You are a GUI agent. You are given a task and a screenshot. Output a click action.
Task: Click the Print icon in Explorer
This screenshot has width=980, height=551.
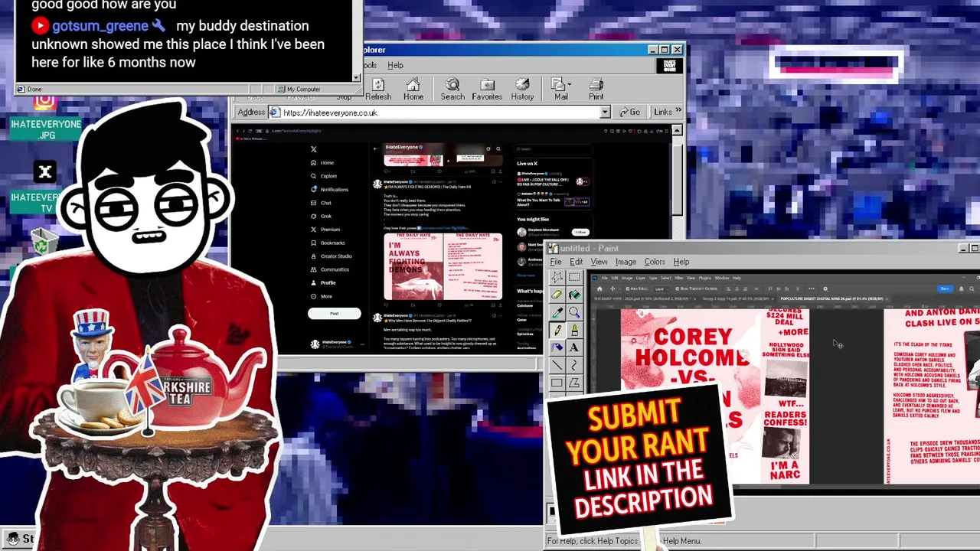tap(596, 89)
